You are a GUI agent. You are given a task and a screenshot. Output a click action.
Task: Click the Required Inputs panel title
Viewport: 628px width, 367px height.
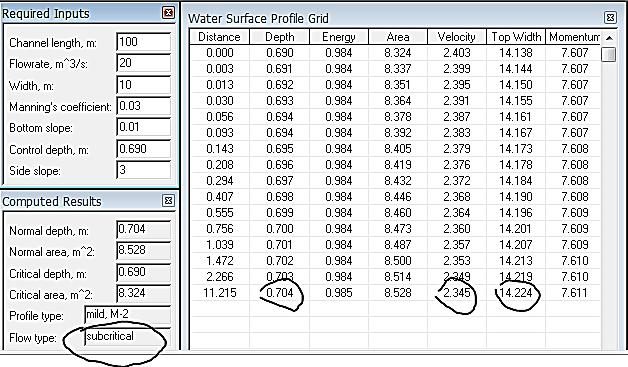tap(46, 14)
